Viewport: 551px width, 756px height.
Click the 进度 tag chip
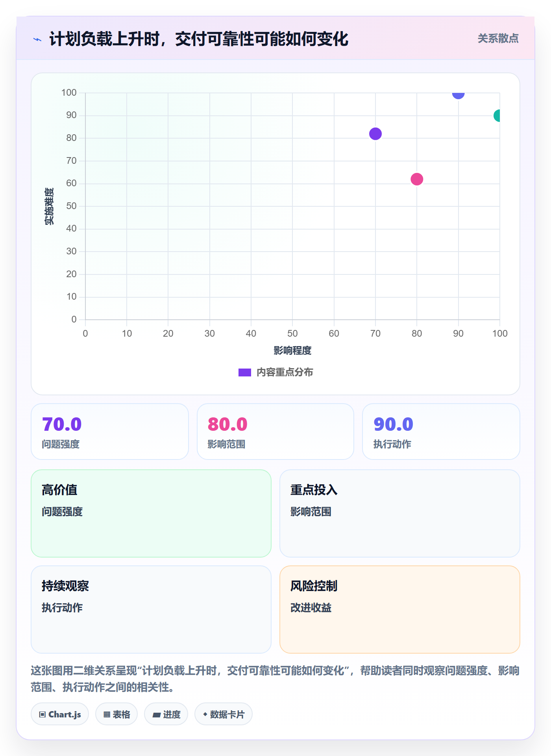click(166, 714)
